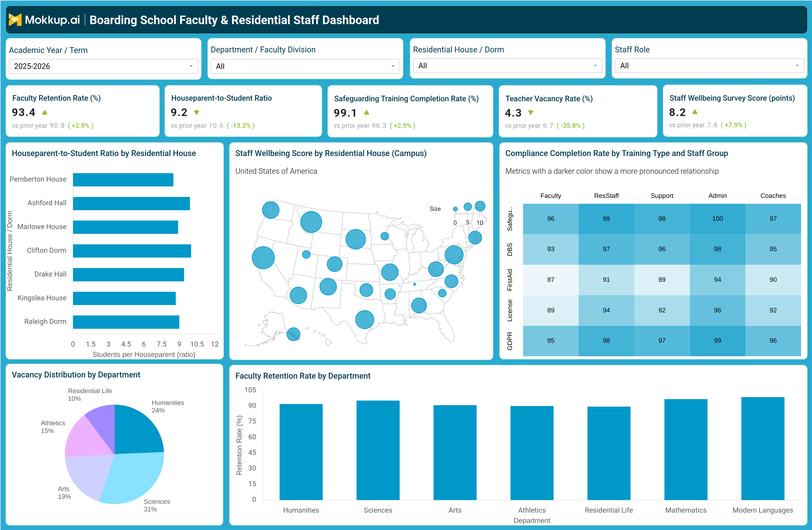This screenshot has width=812, height=530.
Task: Click the Compliance Completion Rate chart title
Action: point(617,153)
